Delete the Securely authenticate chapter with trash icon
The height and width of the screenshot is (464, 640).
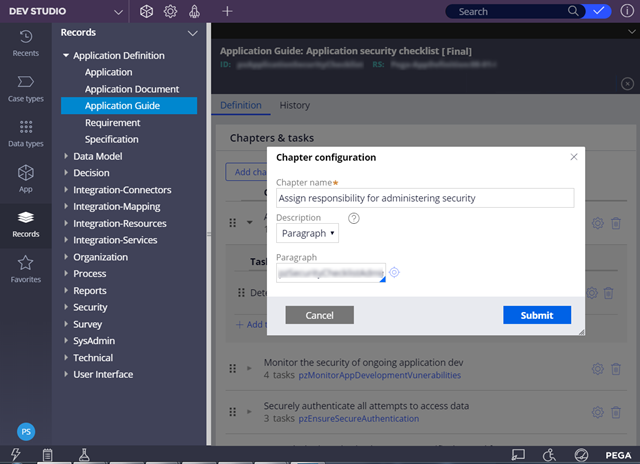616,412
